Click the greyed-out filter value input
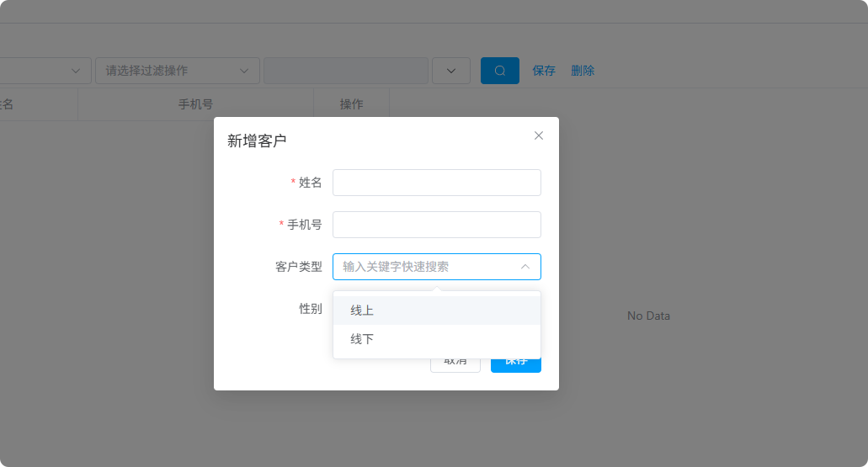 [346, 71]
